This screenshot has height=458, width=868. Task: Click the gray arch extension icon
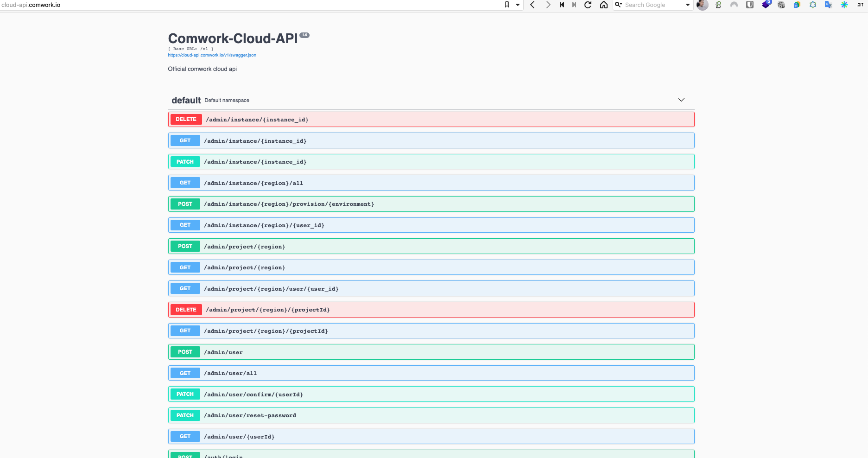coord(734,5)
